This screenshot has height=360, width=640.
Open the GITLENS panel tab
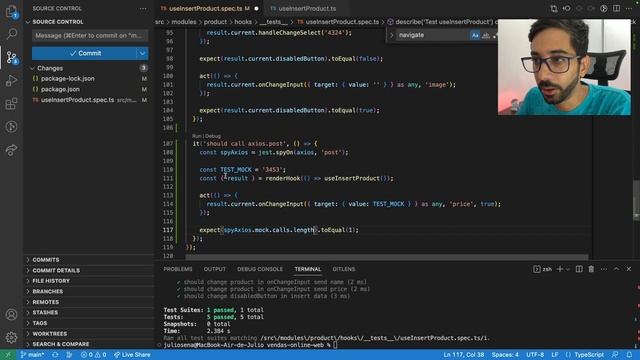point(344,269)
